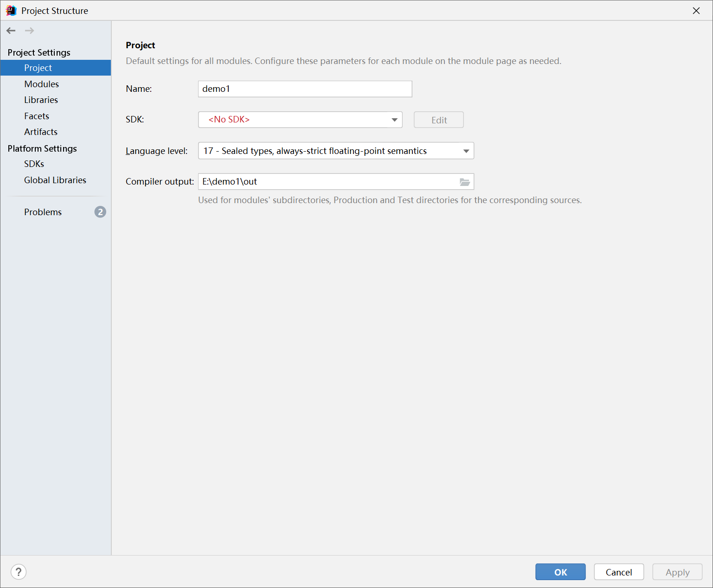Image resolution: width=713 pixels, height=588 pixels.
Task: Confirm with the OK button
Action: [560, 572]
